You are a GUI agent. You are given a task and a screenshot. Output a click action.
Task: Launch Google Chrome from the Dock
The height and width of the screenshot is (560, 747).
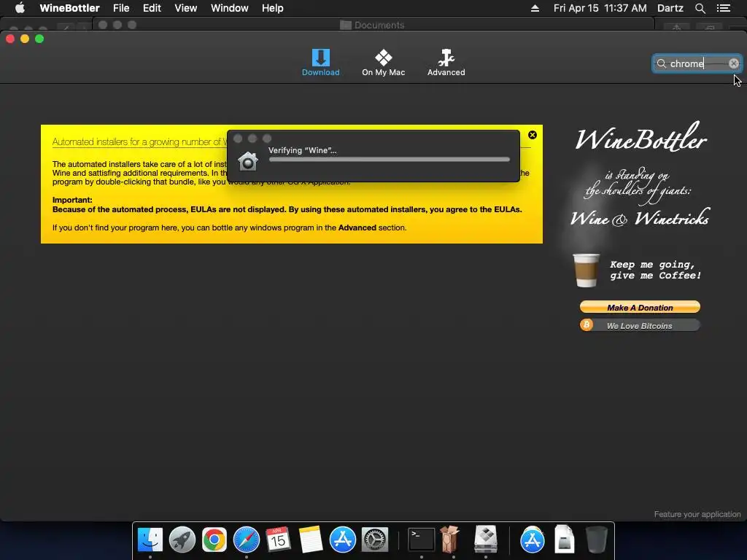214,540
